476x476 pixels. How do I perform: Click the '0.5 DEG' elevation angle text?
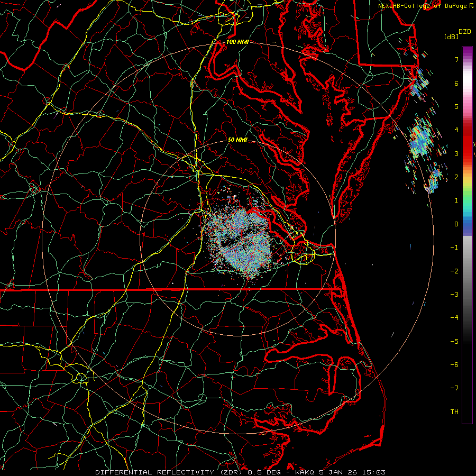click(x=266, y=472)
